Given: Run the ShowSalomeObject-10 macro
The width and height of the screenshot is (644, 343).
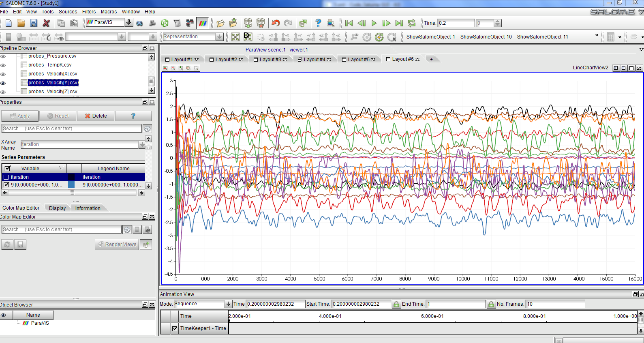Looking at the screenshot, I should [486, 37].
